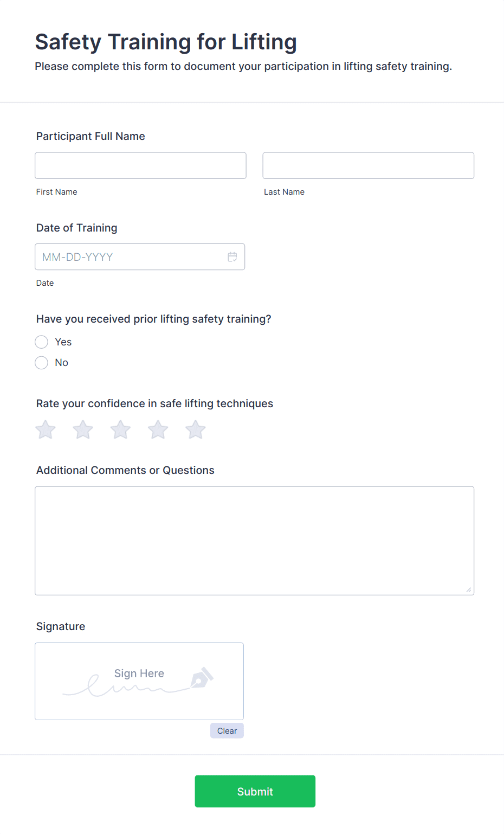The width and height of the screenshot is (504, 834).
Task: Submit the safety training form
Action: [x=255, y=791]
